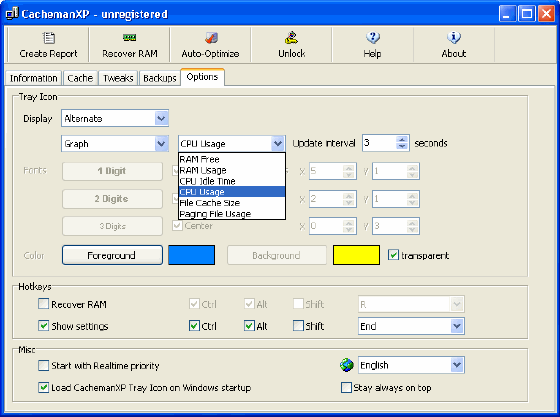560x417 pixels.
Task: Click the Unlock toolbar icon
Action: pyautogui.click(x=291, y=37)
